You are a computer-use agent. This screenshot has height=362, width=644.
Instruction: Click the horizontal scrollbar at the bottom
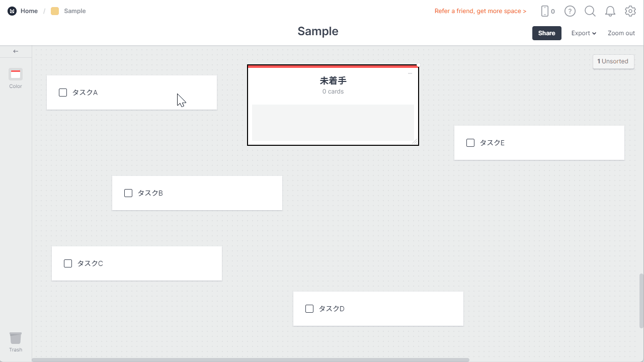point(251,360)
